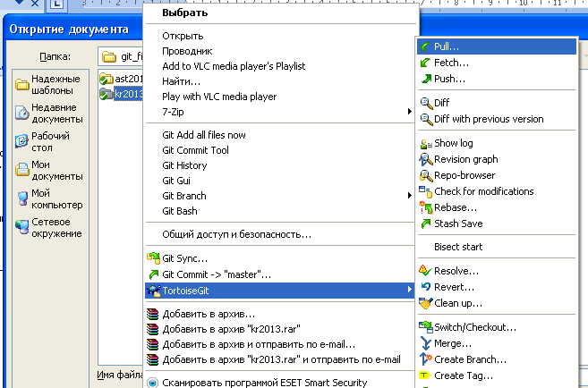Expand the 7-Zip submenu arrow
The image size is (588, 388).
coord(410,111)
